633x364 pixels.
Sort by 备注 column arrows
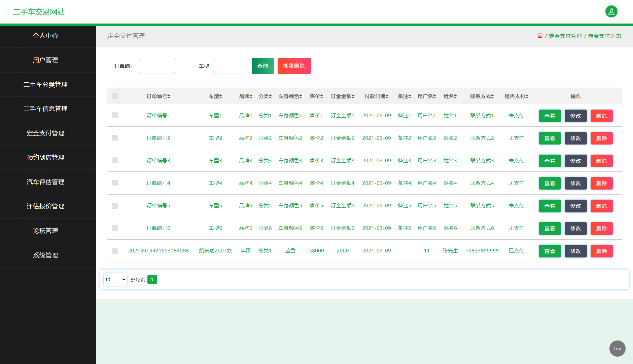pyautogui.click(x=410, y=96)
